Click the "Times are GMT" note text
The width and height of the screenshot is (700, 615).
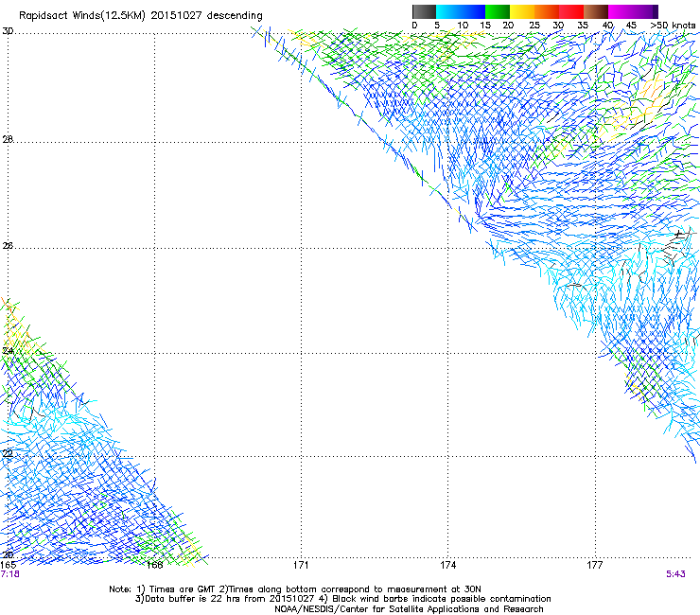click(x=183, y=589)
